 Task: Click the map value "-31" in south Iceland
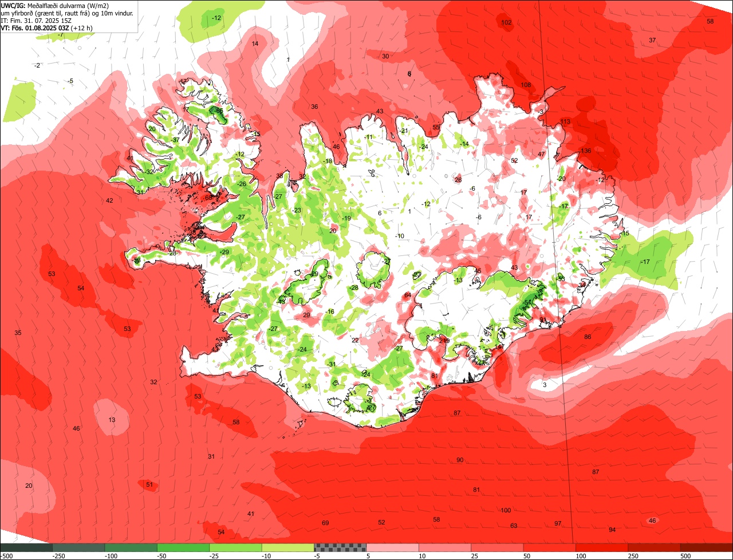point(331,364)
